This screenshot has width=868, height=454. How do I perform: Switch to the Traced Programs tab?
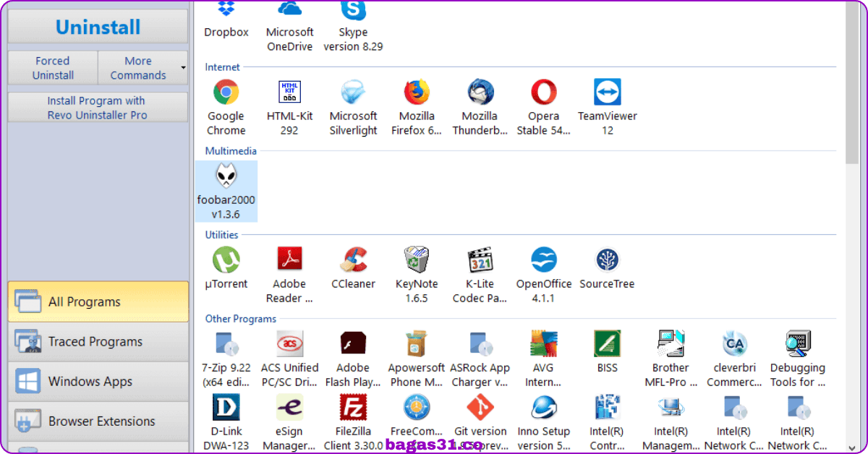point(98,341)
